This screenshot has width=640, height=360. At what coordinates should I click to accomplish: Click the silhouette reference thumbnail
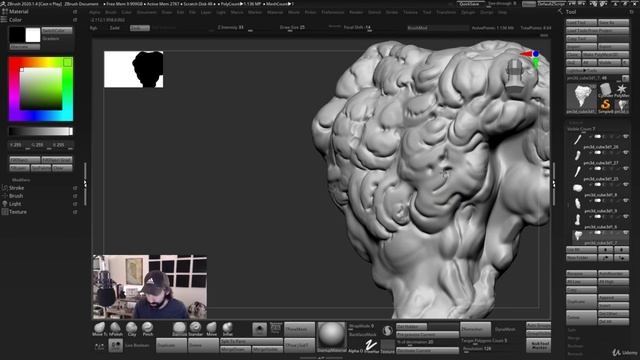pos(133,69)
